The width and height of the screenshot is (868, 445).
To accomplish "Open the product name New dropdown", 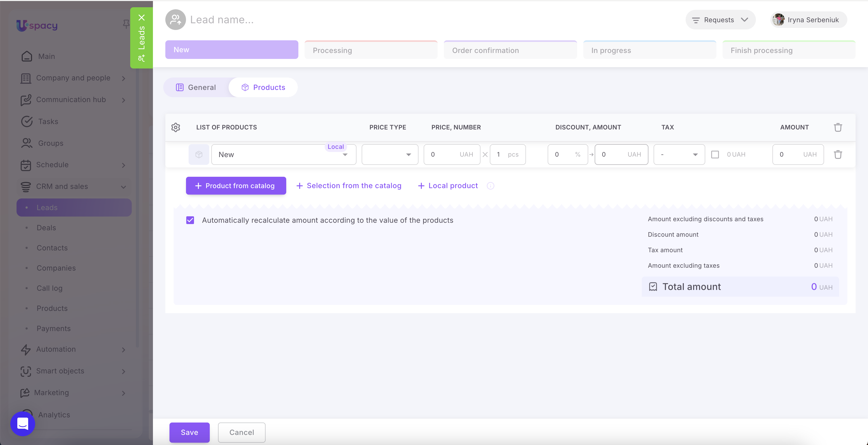I will [x=284, y=154].
